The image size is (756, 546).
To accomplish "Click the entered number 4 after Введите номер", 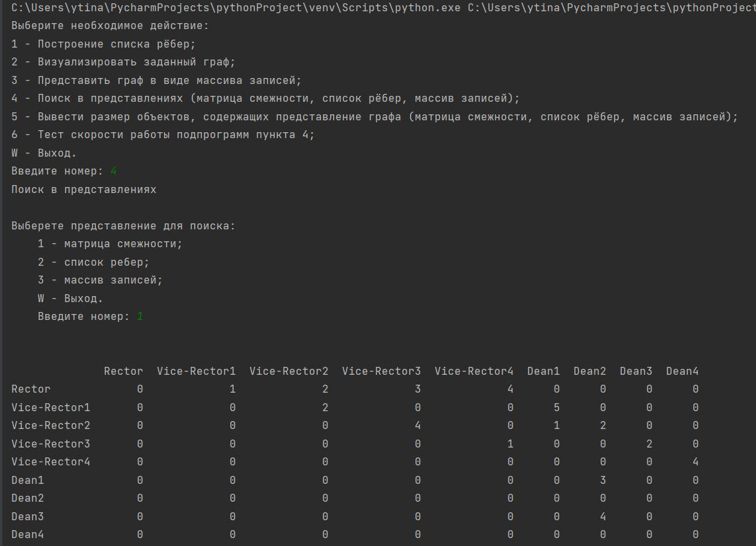I will [x=113, y=171].
